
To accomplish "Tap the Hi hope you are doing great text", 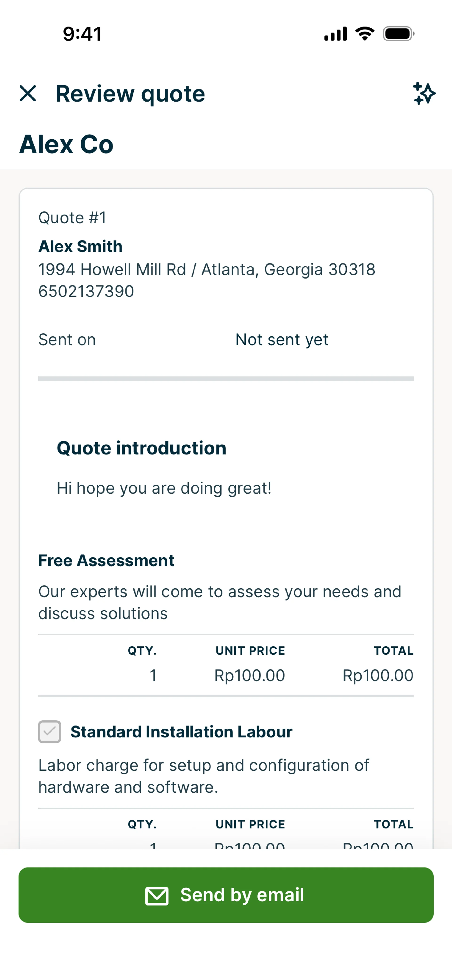I will pos(164,488).
